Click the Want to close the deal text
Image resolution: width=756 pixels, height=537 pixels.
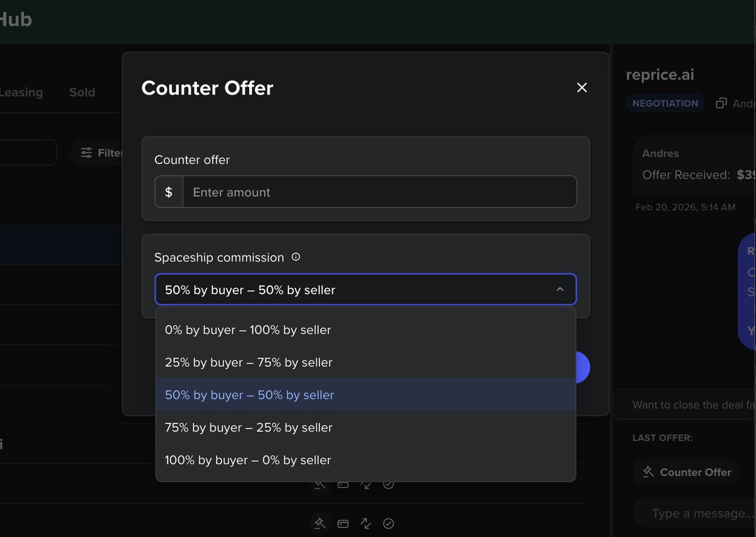(694, 405)
